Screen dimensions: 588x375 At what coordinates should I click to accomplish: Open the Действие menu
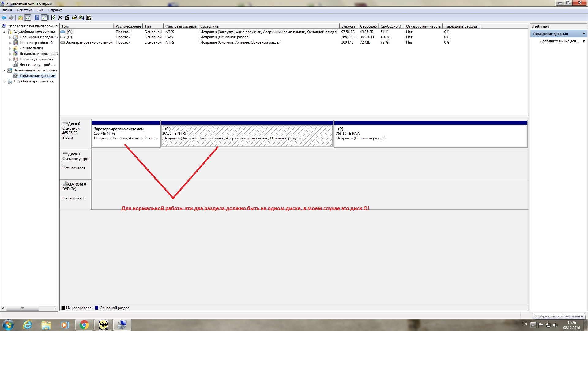(24, 10)
